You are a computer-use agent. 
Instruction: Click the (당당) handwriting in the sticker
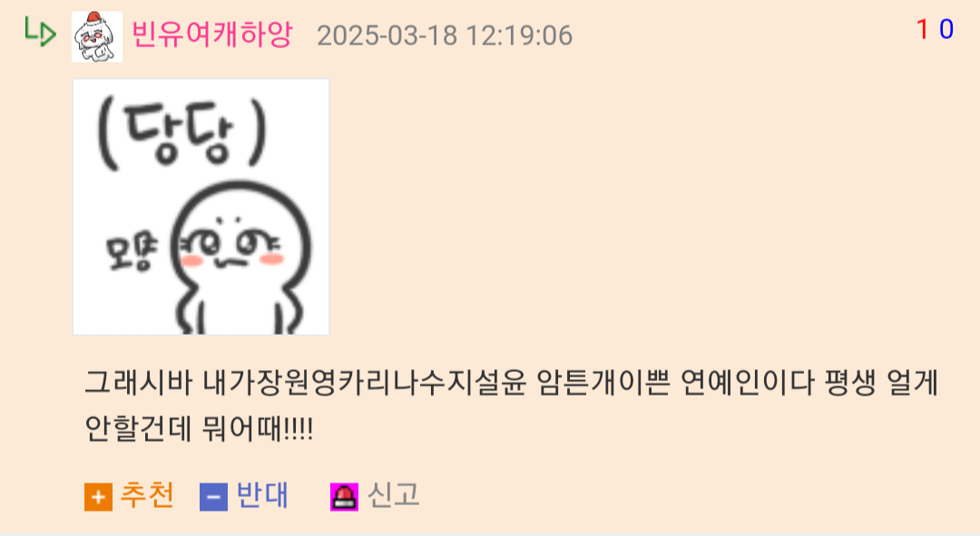(181, 133)
